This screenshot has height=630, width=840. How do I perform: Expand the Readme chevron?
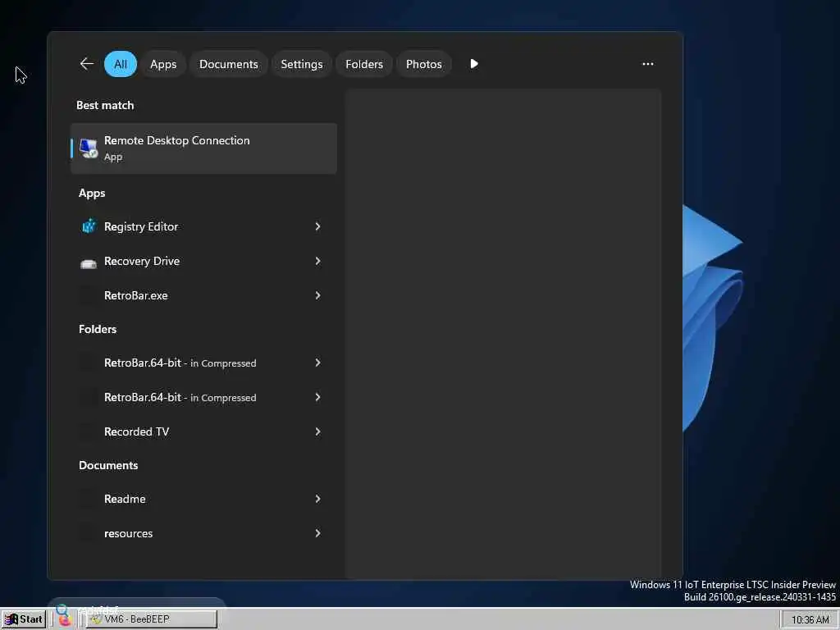pos(317,499)
